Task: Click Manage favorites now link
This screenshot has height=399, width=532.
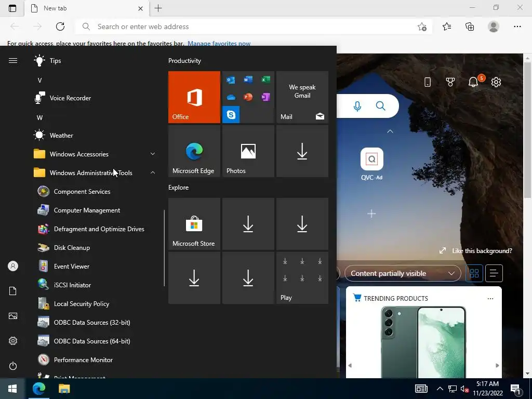Action: 219,44
